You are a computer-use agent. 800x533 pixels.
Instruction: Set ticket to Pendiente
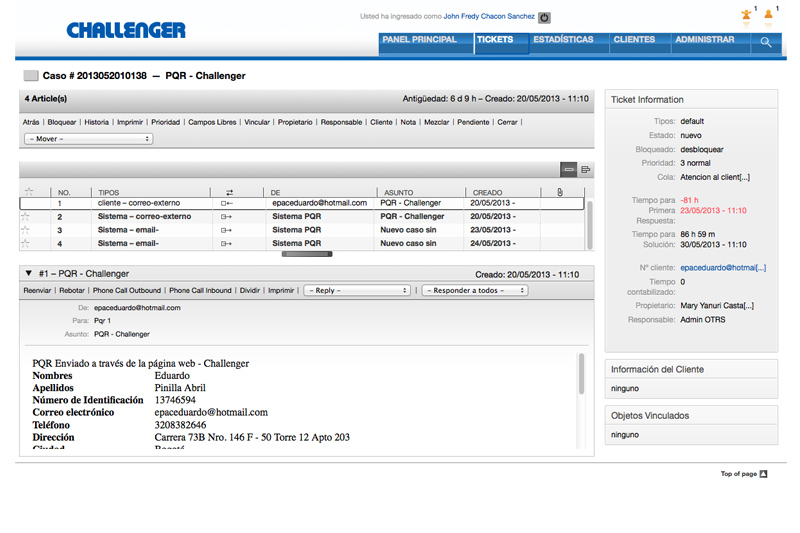473,122
